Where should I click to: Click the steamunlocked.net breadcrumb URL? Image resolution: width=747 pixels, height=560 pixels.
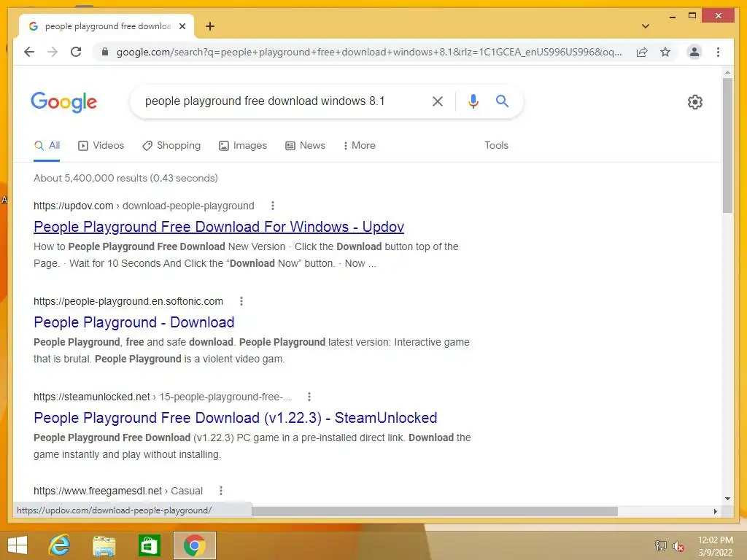point(162,397)
